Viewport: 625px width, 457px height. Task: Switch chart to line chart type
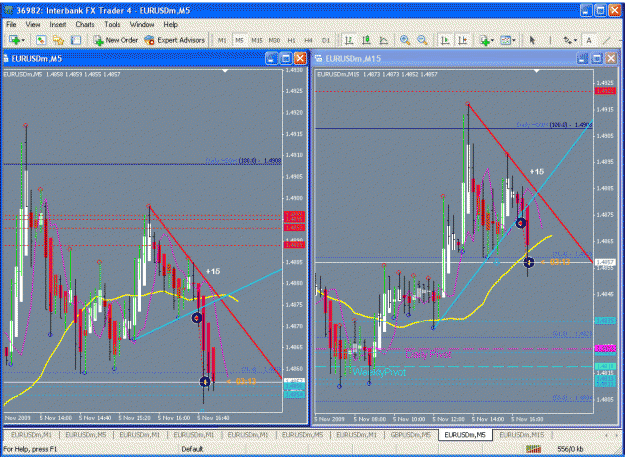coord(383,40)
